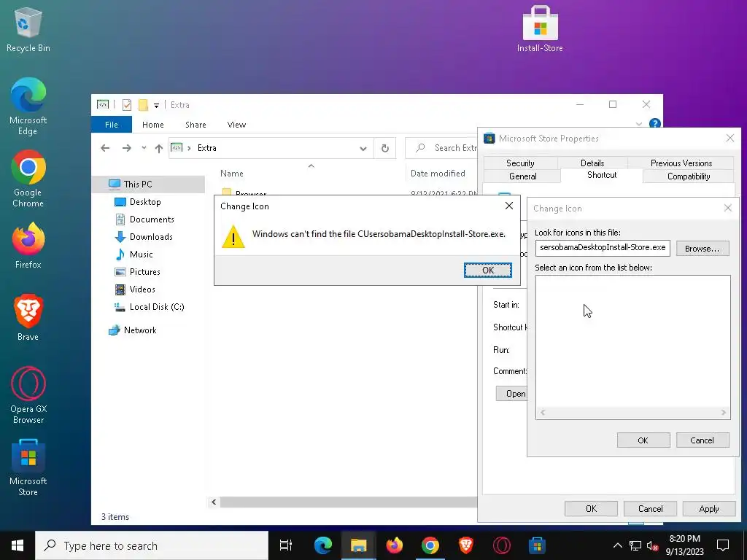This screenshot has height=560, width=747.
Task: Select the Brave desktop icon
Action: click(28, 318)
